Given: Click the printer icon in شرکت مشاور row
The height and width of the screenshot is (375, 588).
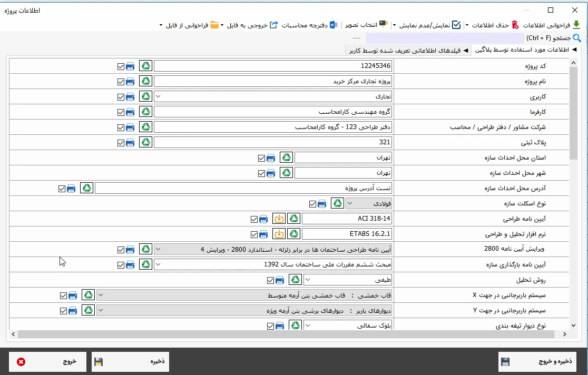Looking at the screenshot, I should [130, 127].
